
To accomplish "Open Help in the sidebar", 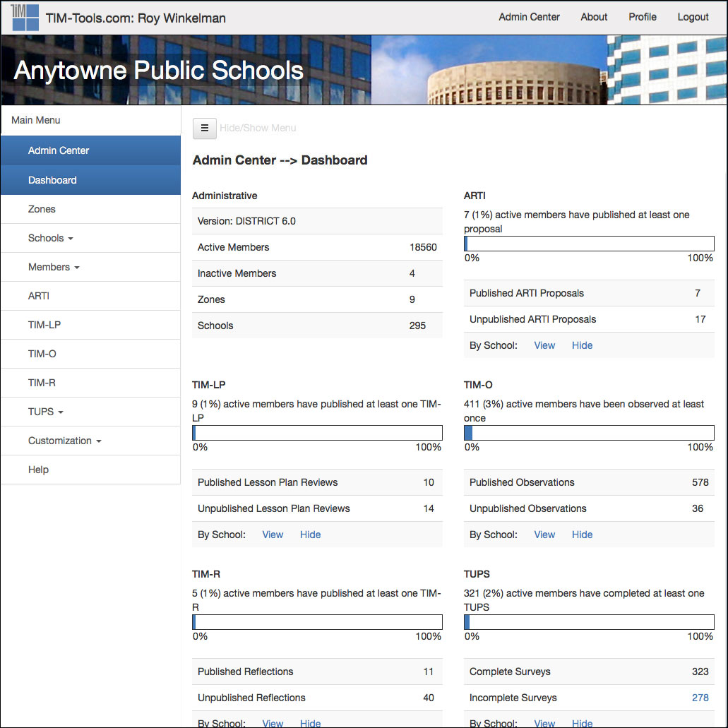I will tap(90, 470).
